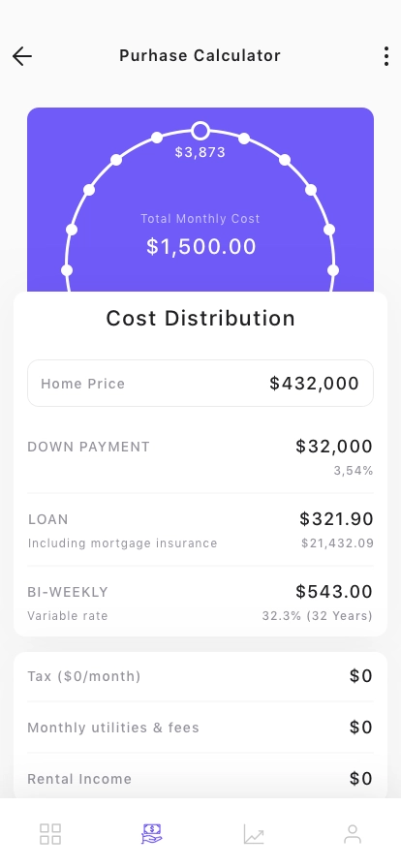The height and width of the screenshot is (868, 401).
Task: Select the BI-WEEKLY variable rate row
Action: pos(200,603)
